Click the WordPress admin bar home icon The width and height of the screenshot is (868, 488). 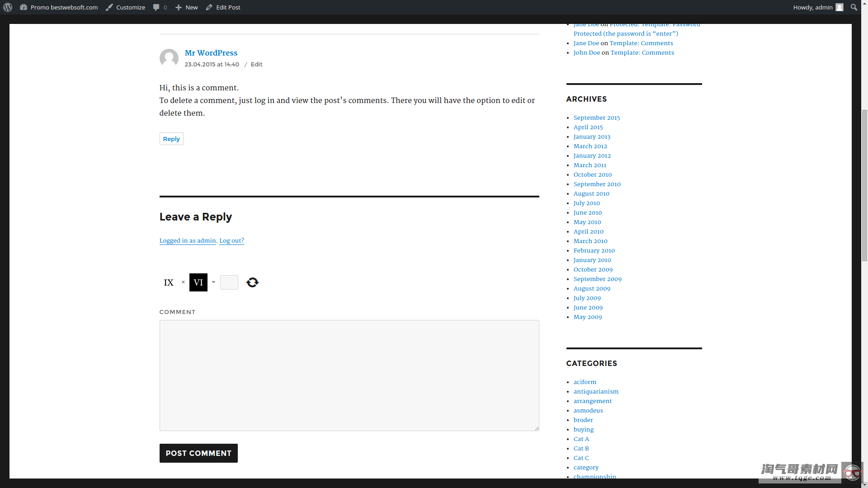[8, 7]
